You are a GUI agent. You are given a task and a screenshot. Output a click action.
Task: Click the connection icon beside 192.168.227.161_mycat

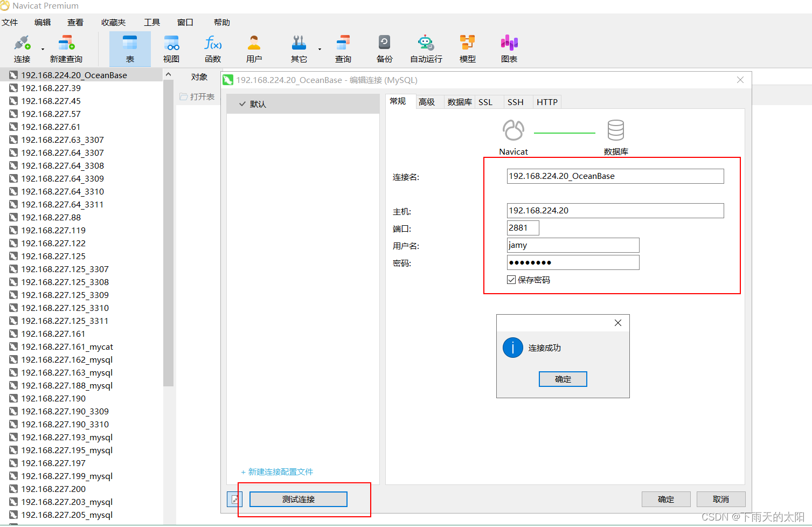13,346
